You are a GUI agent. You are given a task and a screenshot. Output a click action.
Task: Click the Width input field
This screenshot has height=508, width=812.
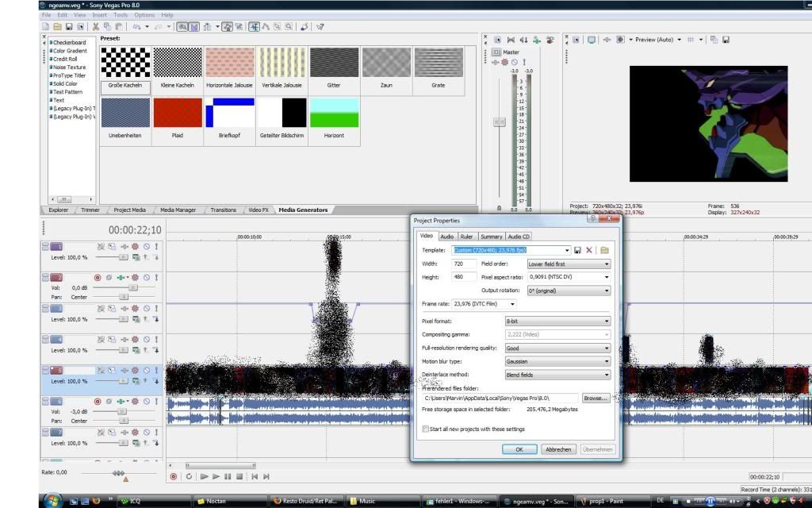point(464,264)
